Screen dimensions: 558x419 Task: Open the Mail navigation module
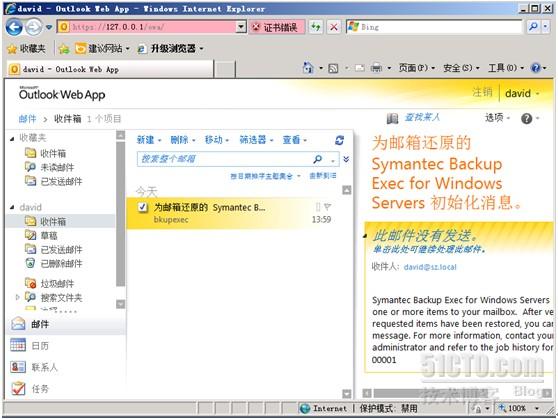[66, 324]
